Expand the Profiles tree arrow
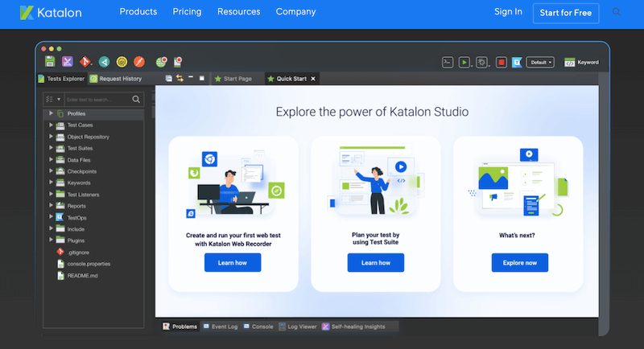This screenshot has width=644, height=349. (51, 113)
